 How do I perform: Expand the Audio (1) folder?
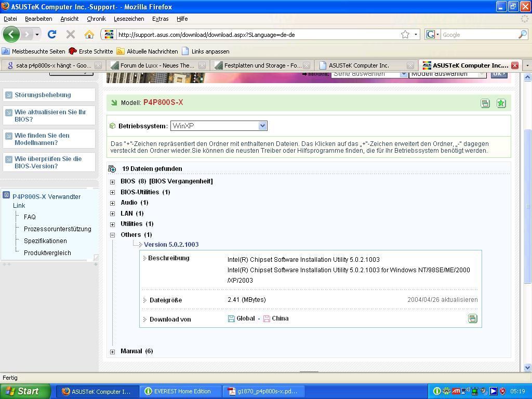click(112, 203)
